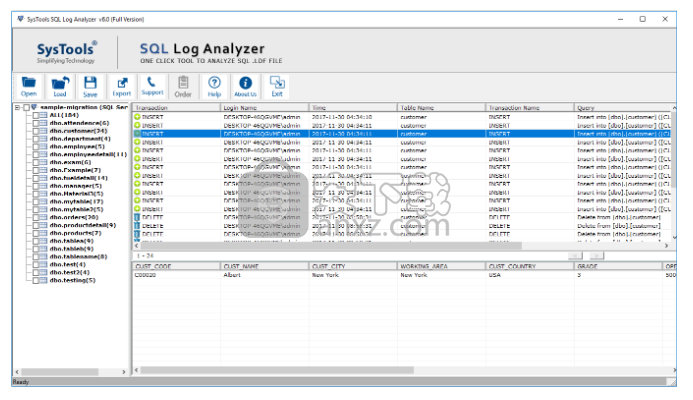
Task: Click the C00020 customer code cell
Action: pyautogui.click(x=145, y=275)
